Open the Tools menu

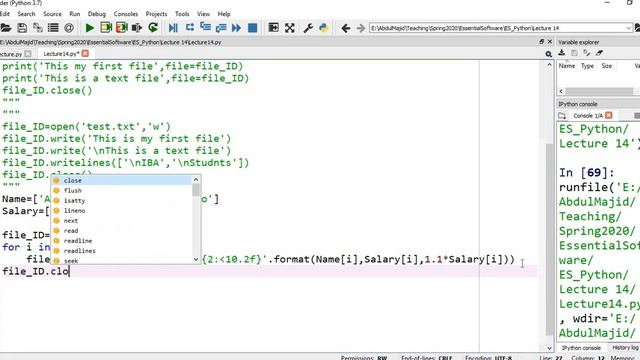point(182,14)
